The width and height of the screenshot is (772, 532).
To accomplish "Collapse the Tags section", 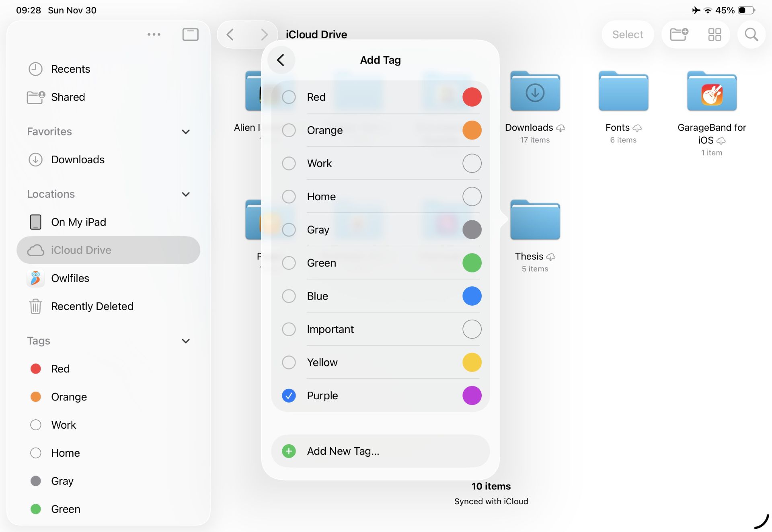I will pos(186,341).
